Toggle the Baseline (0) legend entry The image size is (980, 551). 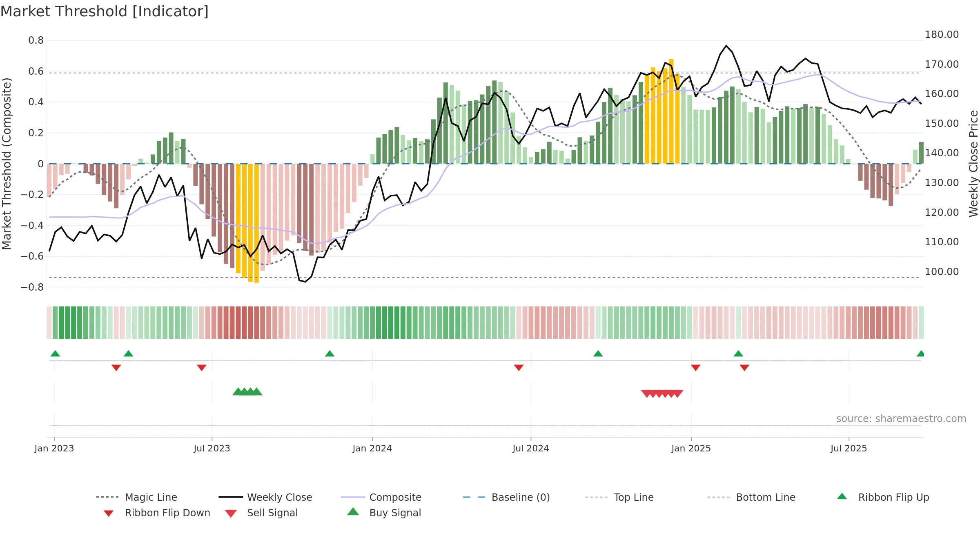tap(506, 497)
